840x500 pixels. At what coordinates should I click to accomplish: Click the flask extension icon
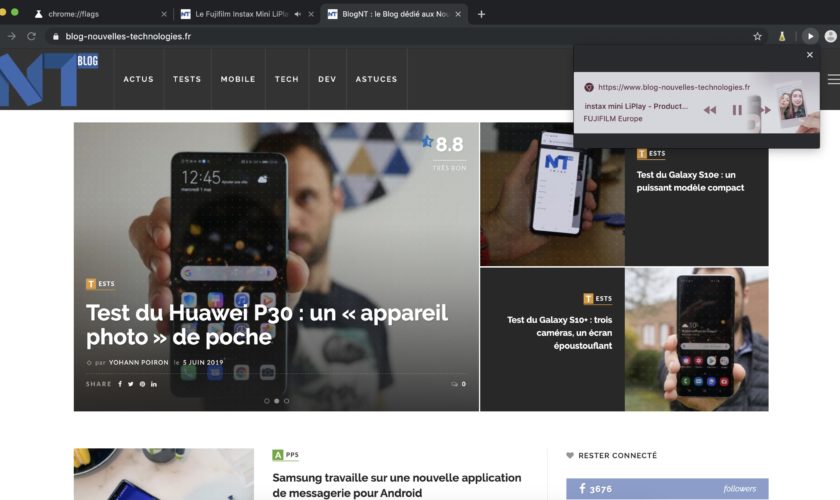[x=783, y=36]
